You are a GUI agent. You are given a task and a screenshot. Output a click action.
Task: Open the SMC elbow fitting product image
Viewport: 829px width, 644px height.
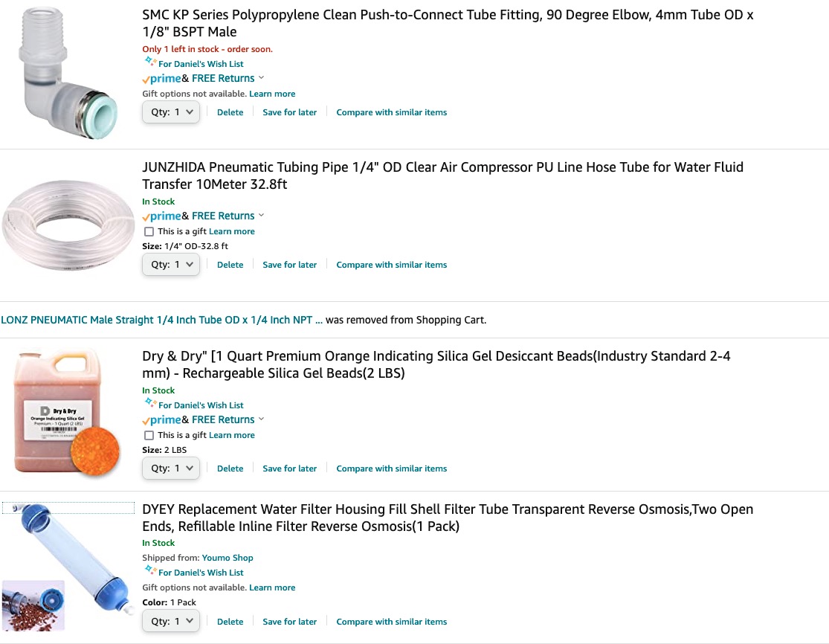pos(68,73)
